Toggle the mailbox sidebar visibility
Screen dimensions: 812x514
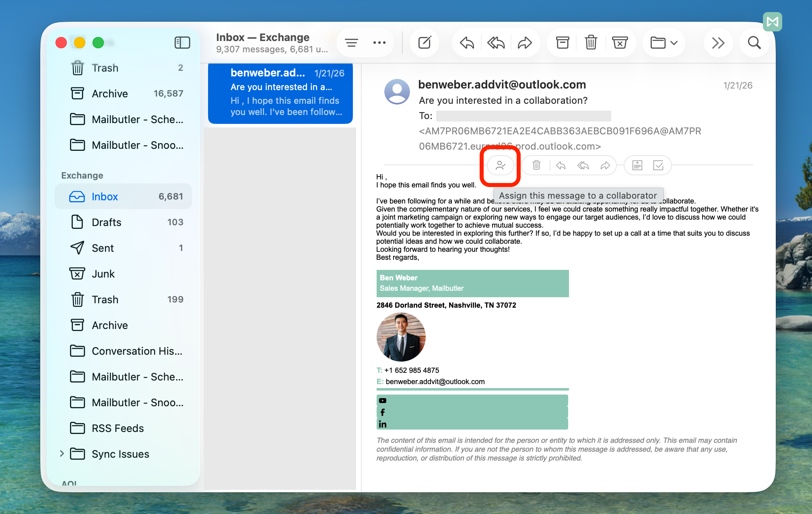(182, 43)
